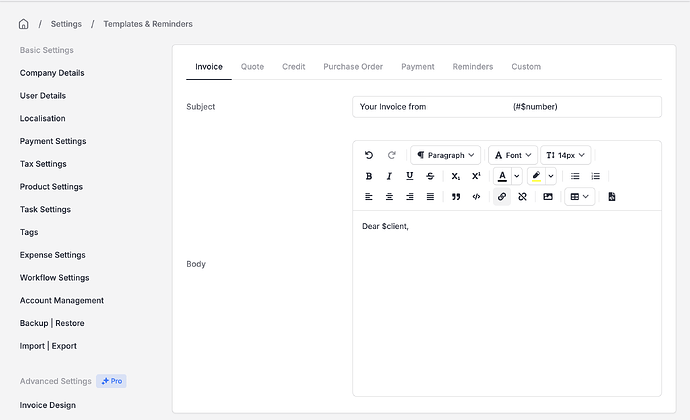Click in the body text editor area
690x420 pixels.
[x=506, y=303]
